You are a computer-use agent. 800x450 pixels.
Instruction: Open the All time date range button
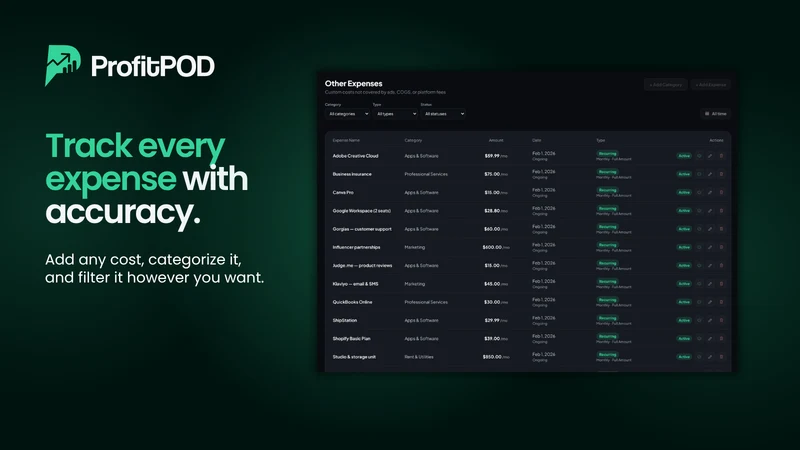pos(715,114)
